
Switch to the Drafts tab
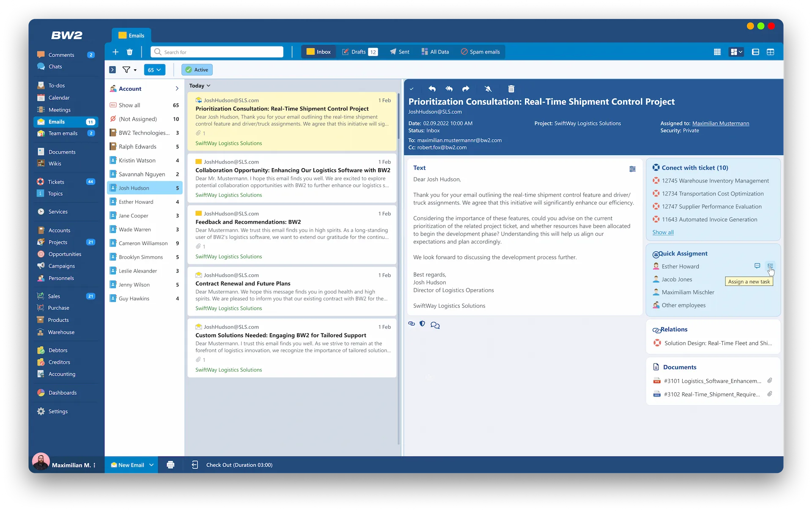[358, 52]
